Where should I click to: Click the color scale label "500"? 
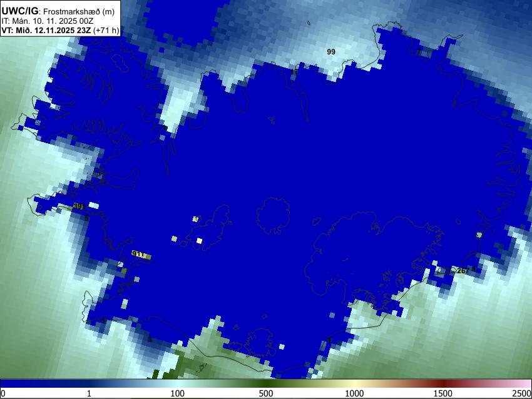coord(266,393)
